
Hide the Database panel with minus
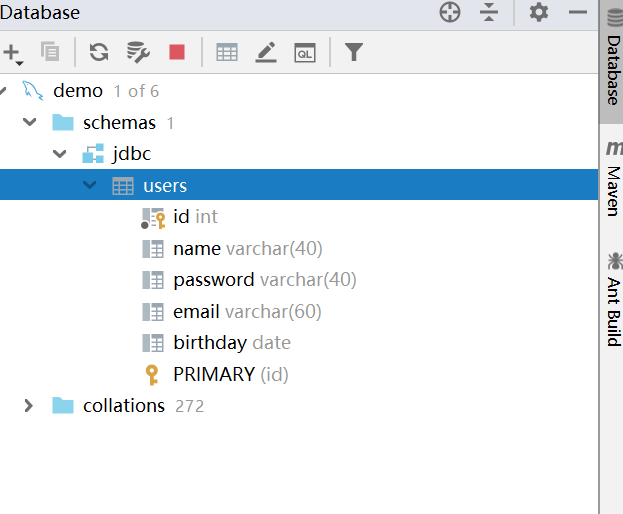coord(577,12)
